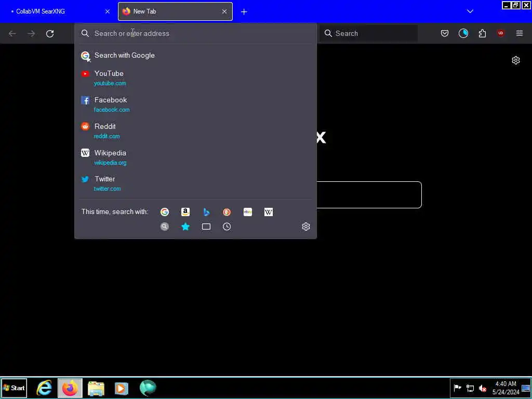Open Windows Explorer folder on taskbar
Viewport: 532px width, 399px height.
coord(96,389)
